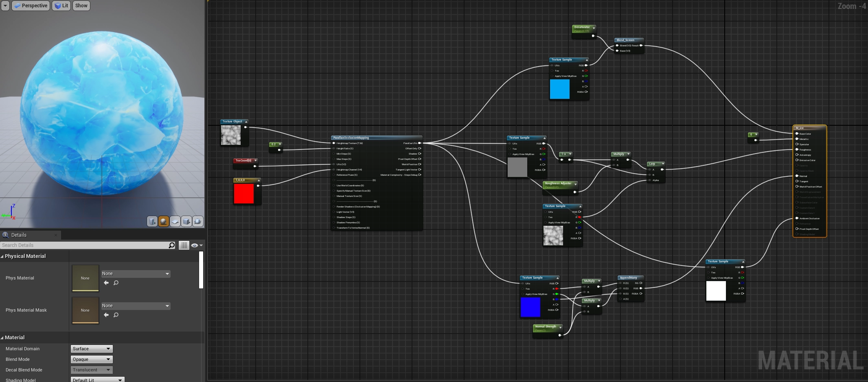
Task: Click the red 1,0,0,0 constant color swatch
Action: 244,194
